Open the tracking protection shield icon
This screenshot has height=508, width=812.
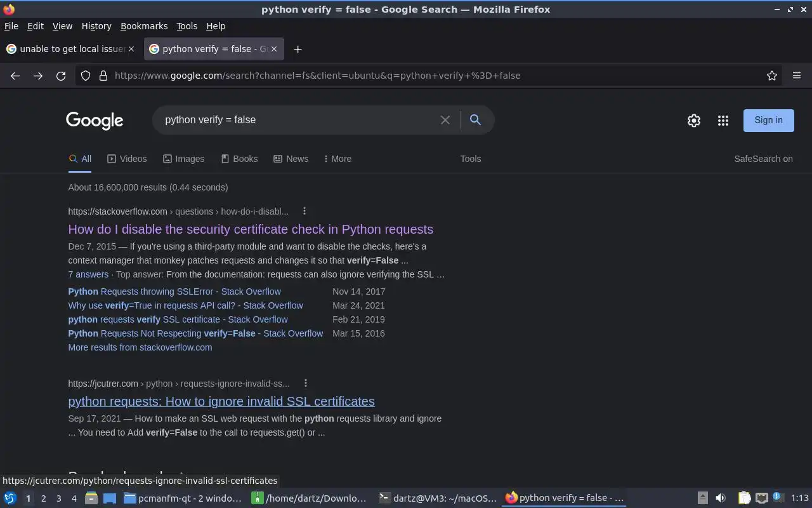[86, 76]
